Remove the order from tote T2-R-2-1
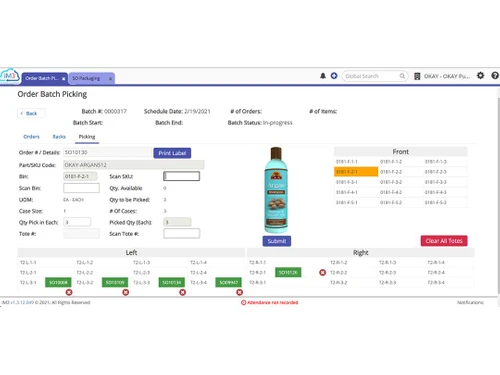This screenshot has height=375, width=500. (322, 273)
